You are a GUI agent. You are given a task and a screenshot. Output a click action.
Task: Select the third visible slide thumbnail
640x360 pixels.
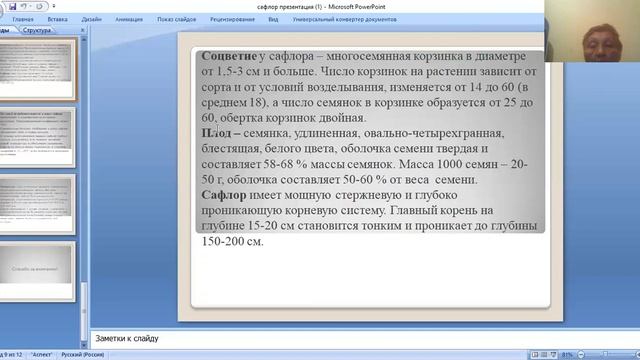(37, 204)
